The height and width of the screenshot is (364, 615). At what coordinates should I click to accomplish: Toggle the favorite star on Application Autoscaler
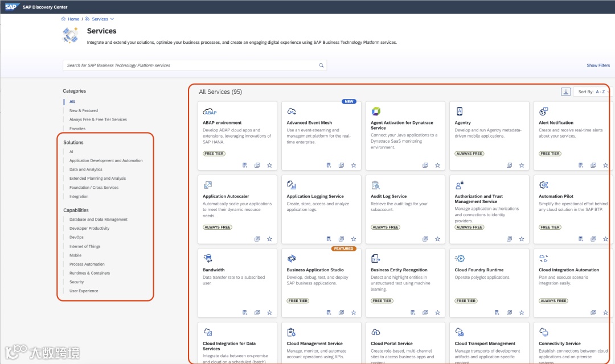point(269,239)
